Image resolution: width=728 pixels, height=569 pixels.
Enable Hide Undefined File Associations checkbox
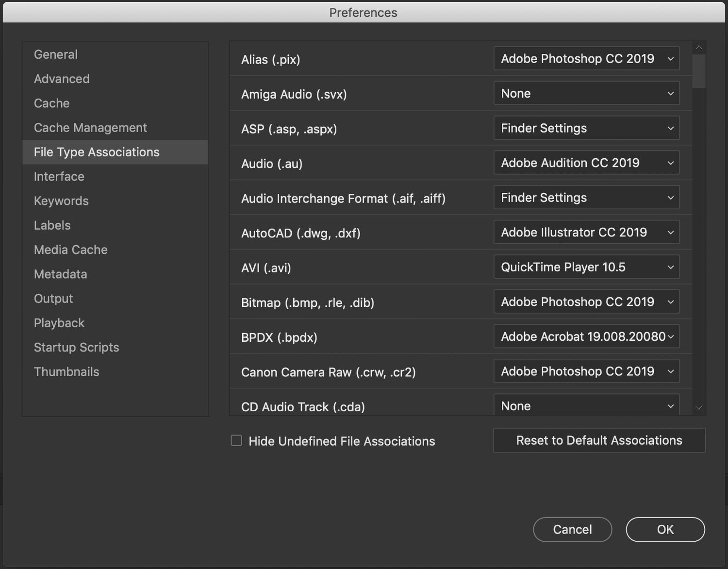pos(236,441)
